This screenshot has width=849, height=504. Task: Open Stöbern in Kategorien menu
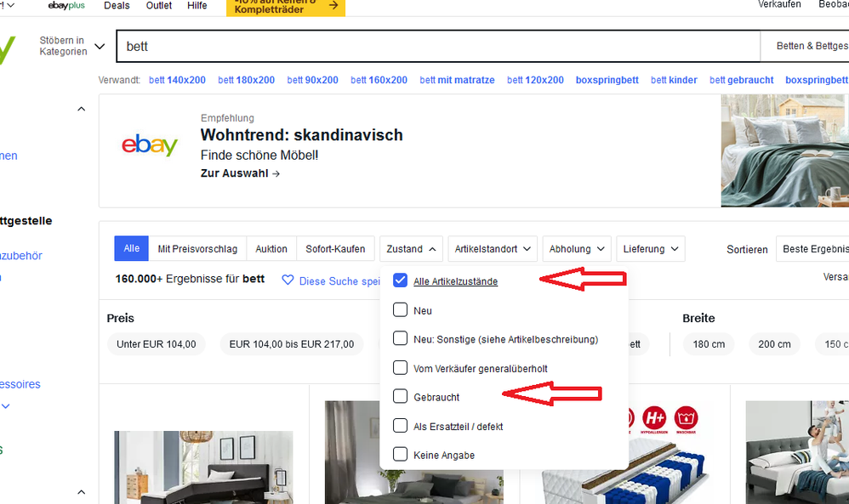pyautogui.click(x=72, y=46)
